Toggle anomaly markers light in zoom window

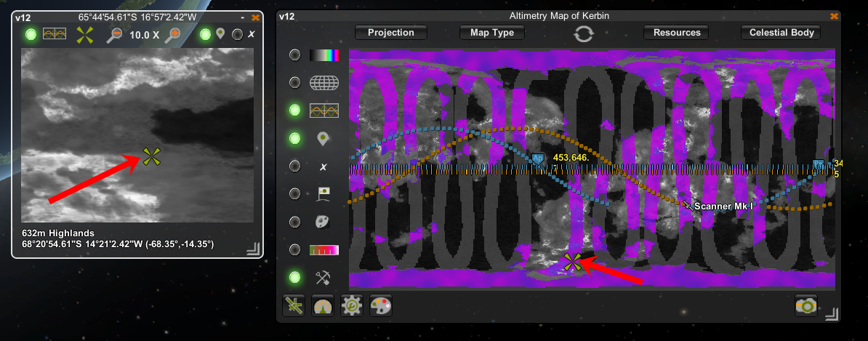[237, 34]
